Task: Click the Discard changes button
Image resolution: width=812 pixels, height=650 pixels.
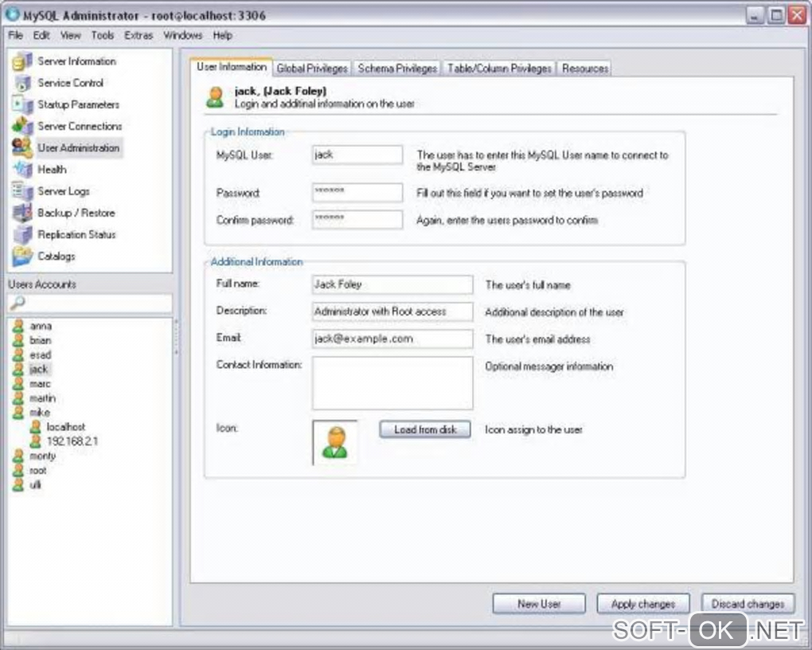Action: [748, 604]
